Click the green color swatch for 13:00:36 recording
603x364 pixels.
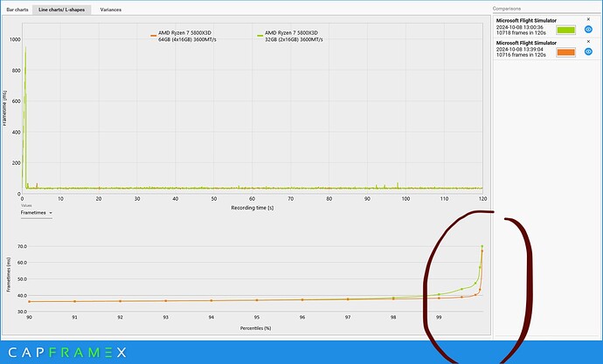click(565, 30)
